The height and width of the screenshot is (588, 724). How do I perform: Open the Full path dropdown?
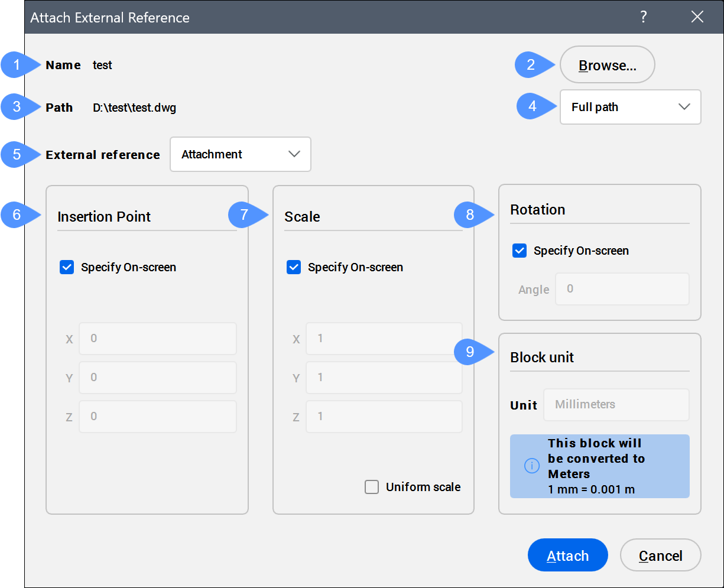click(x=630, y=107)
